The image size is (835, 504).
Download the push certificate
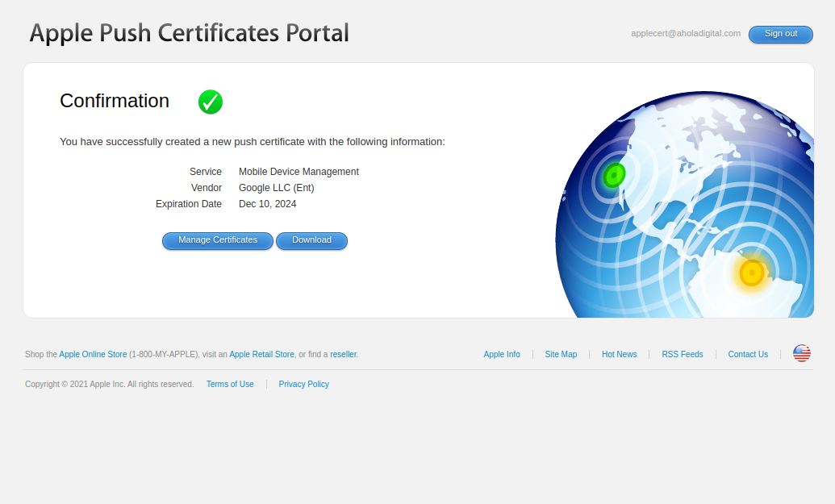click(x=311, y=240)
